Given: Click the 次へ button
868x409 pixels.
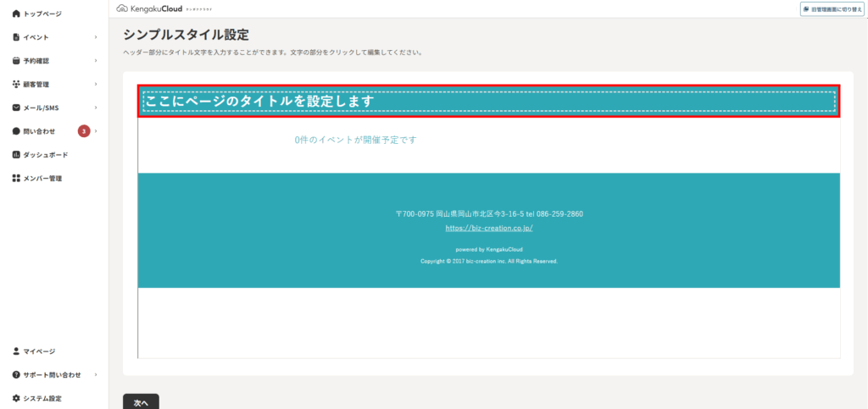Looking at the screenshot, I should 142,402.
